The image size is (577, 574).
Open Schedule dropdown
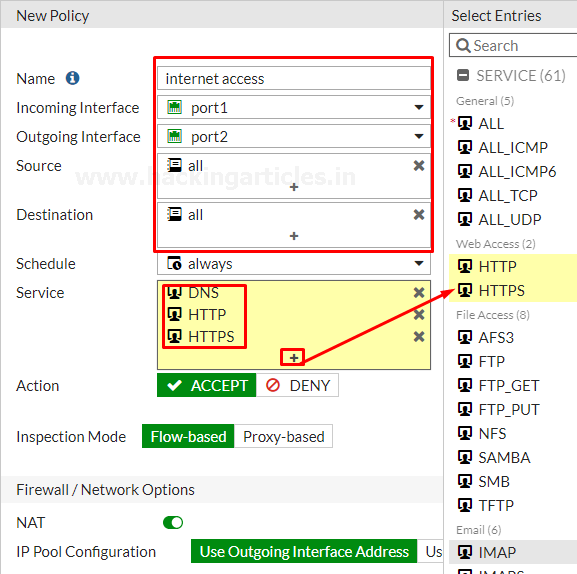click(x=419, y=263)
